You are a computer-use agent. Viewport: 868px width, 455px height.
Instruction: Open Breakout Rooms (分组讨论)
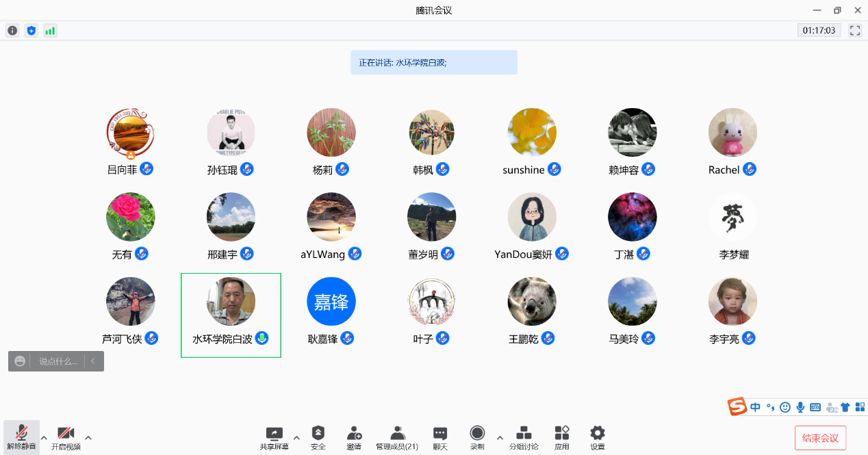click(524, 437)
